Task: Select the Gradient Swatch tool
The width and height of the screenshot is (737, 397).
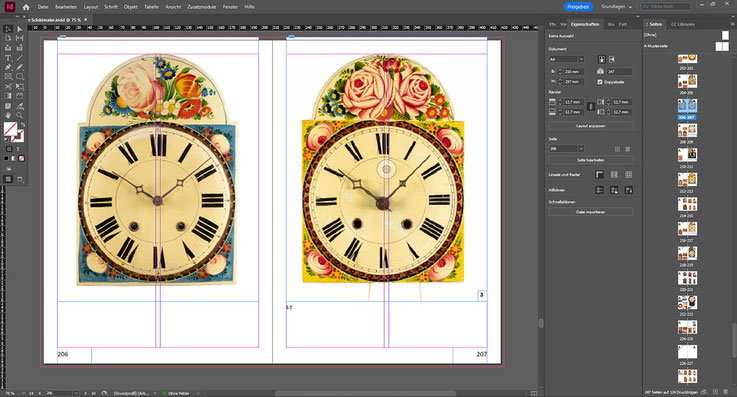Action: (8, 96)
